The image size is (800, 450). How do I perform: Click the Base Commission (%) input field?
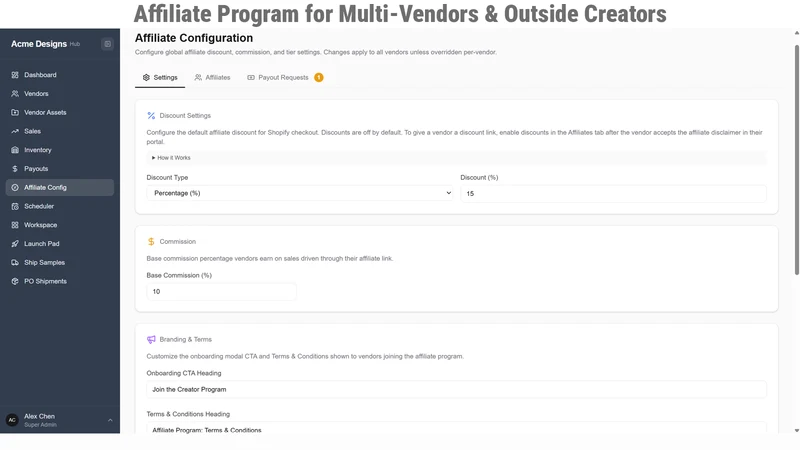[x=221, y=292]
